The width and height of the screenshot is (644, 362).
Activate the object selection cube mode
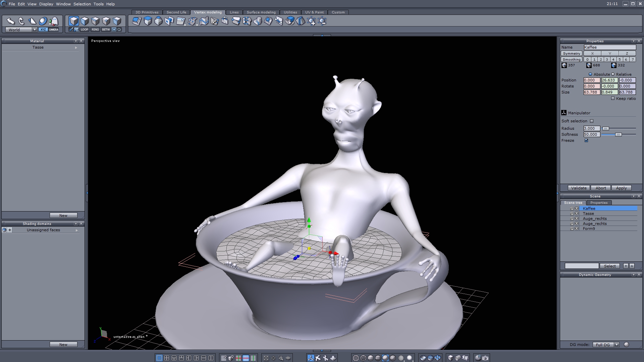[74, 21]
